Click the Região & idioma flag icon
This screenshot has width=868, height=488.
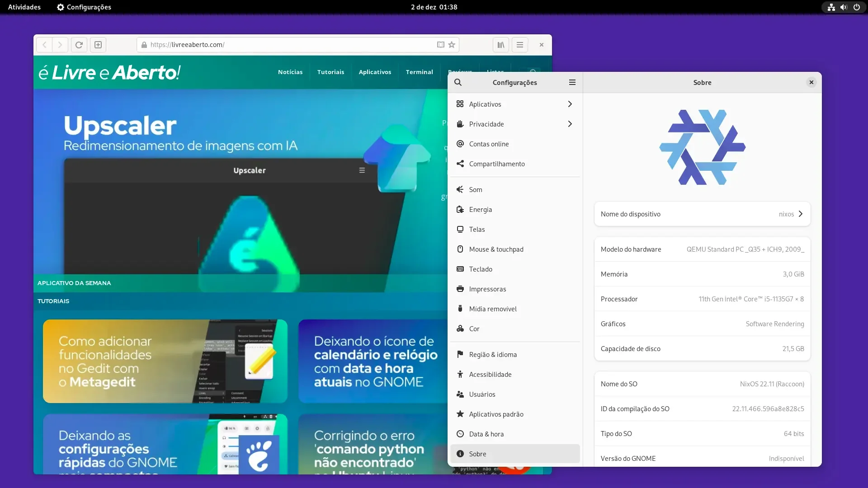click(460, 354)
